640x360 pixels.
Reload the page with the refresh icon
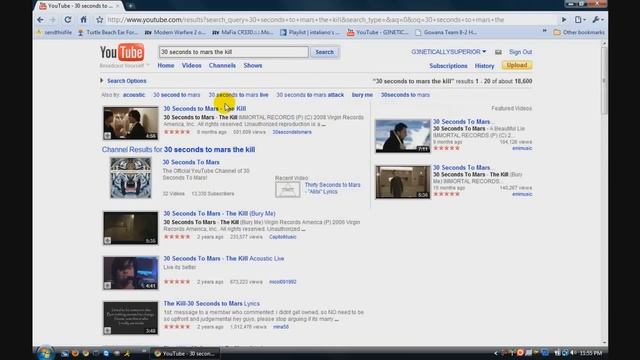pos(68,20)
